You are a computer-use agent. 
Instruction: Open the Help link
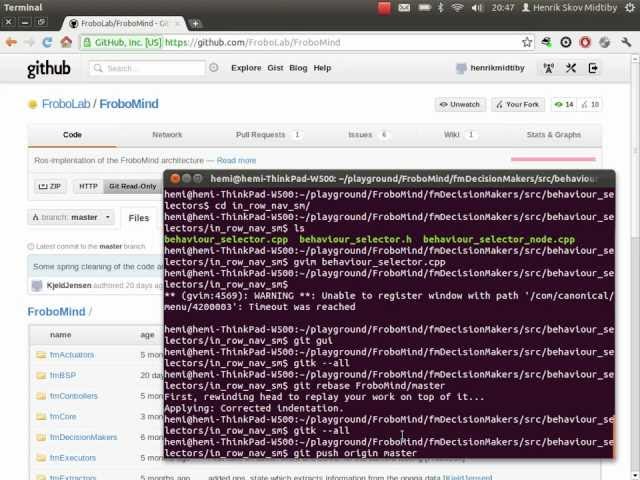[322, 68]
